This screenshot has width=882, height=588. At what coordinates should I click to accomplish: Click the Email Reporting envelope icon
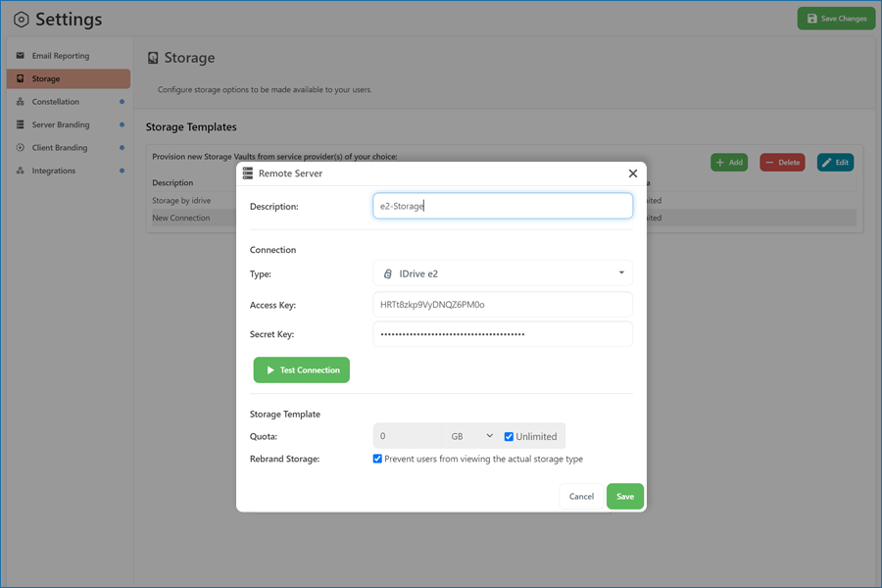click(21, 56)
